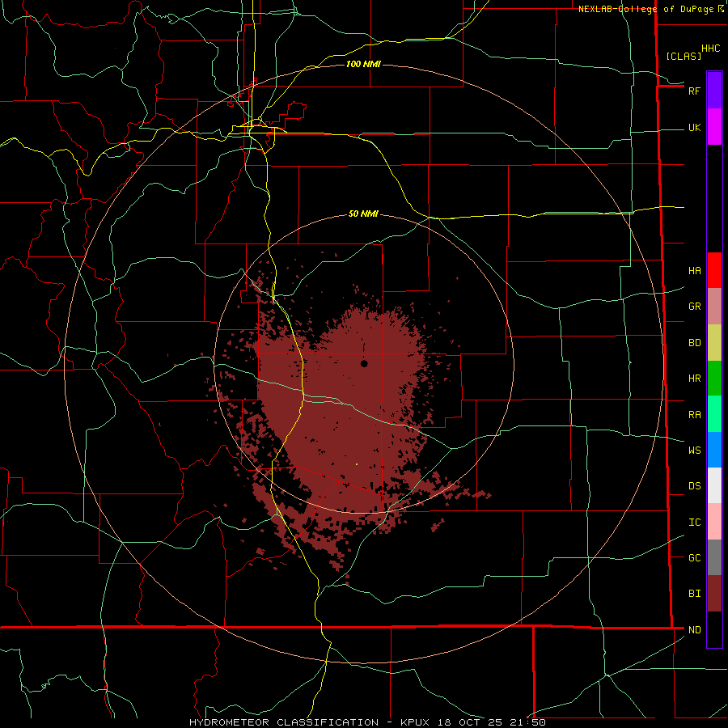Click the DS white legend swatch

point(714,485)
